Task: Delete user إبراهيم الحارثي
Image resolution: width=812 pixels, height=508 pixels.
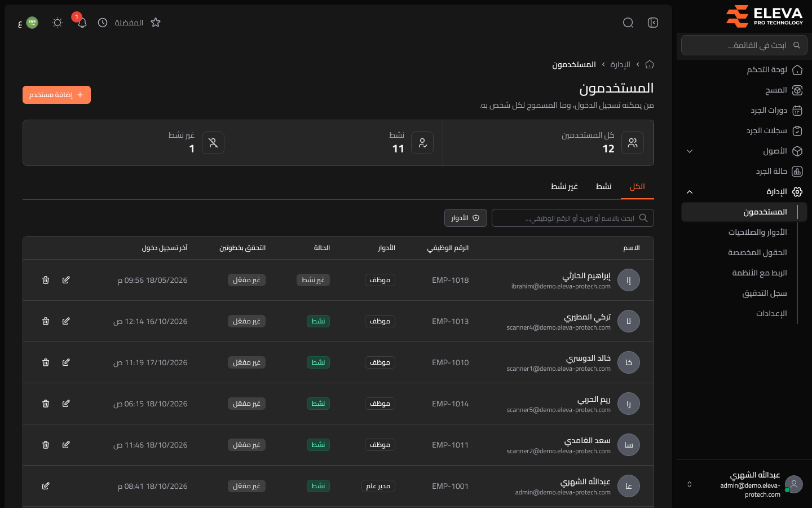Action: (x=46, y=280)
